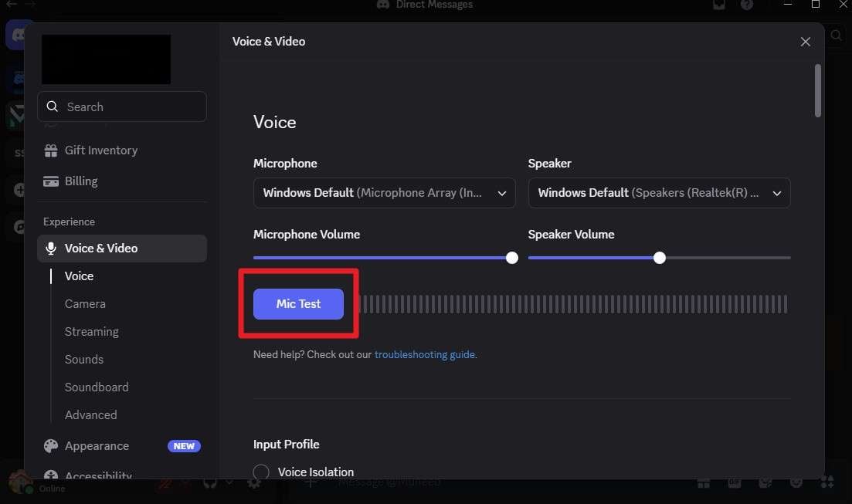
Task: Focus the settings Search field
Action: [122, 107]
